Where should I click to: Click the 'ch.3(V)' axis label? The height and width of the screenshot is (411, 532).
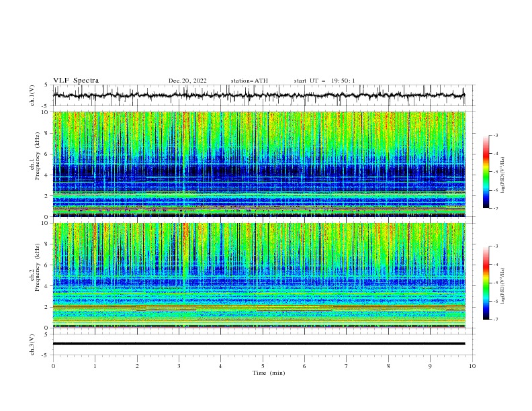click(x=32, y=345)
